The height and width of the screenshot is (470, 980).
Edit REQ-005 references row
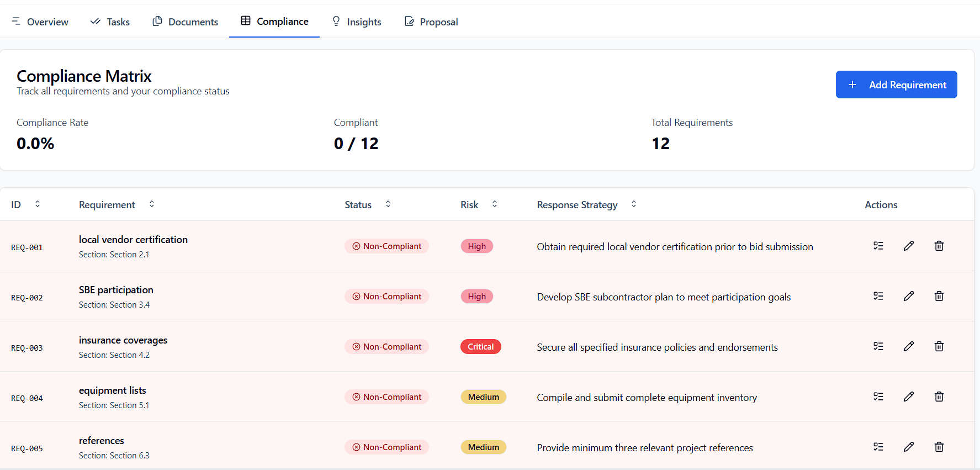coord(909,447)
